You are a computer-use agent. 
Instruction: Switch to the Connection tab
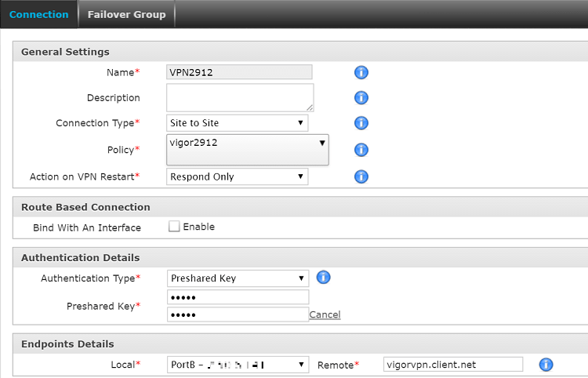point(38,14)
